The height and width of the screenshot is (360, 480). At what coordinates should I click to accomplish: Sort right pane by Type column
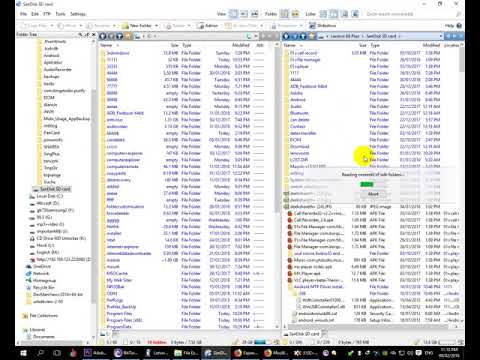click(375, 45)
